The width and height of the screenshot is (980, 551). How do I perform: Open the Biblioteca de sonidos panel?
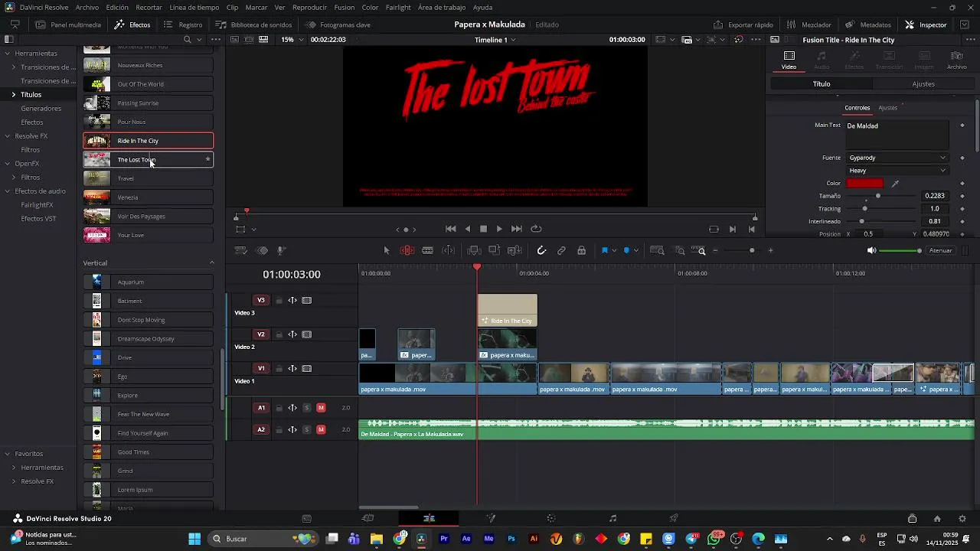253,24
